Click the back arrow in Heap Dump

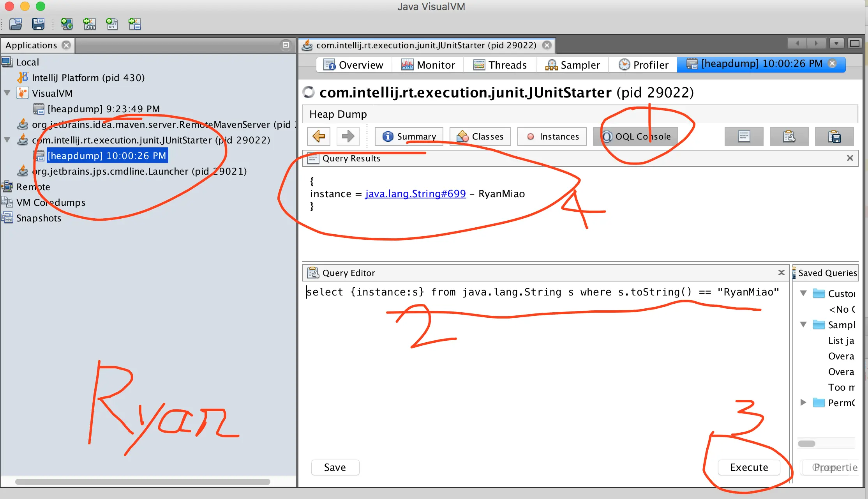click(x=319, y=136)
